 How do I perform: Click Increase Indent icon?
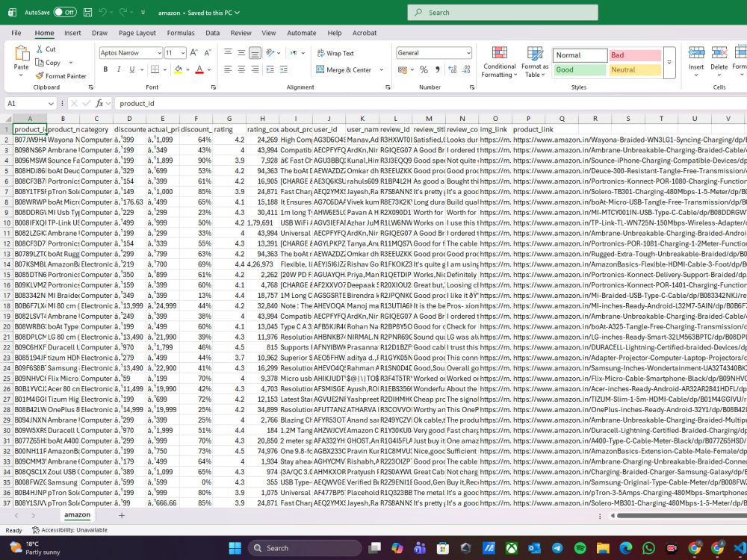pyautogui.click(x=283, y=69)
